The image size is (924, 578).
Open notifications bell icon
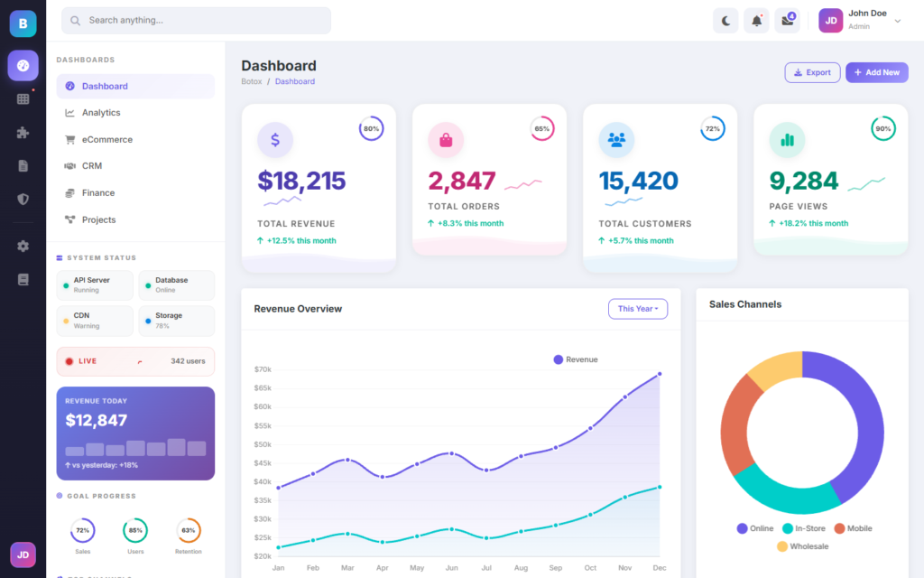[x=757, y=21]
